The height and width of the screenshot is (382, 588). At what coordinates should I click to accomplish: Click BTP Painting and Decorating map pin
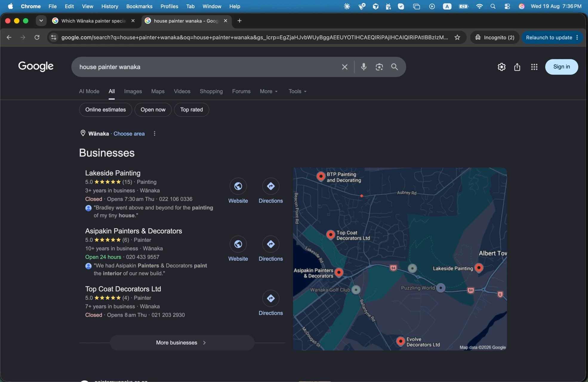click(x=321, y=176)
